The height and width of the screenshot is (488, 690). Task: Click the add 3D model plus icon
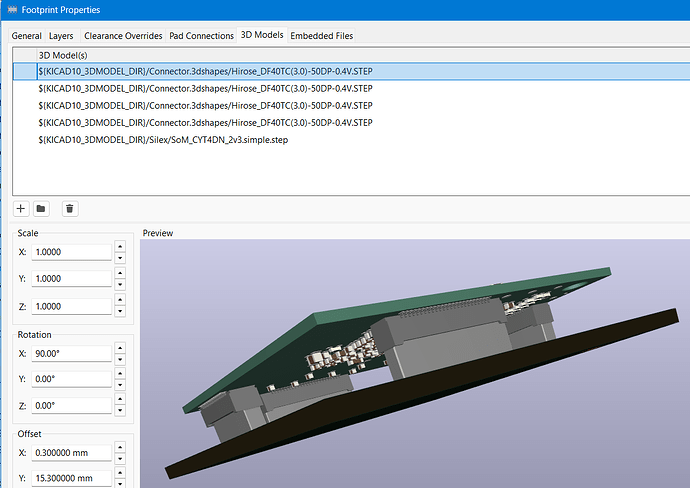(21, 209)
